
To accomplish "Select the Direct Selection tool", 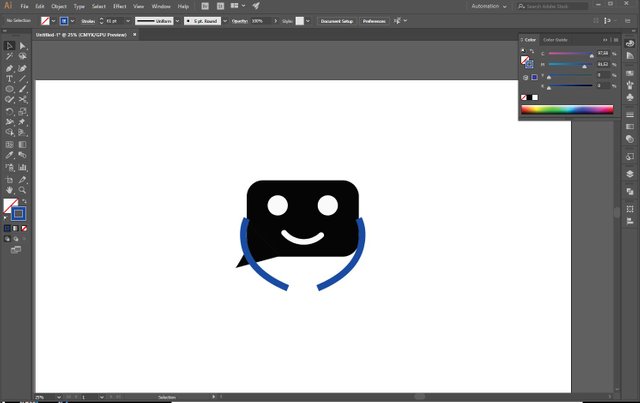I will (22, 46).
